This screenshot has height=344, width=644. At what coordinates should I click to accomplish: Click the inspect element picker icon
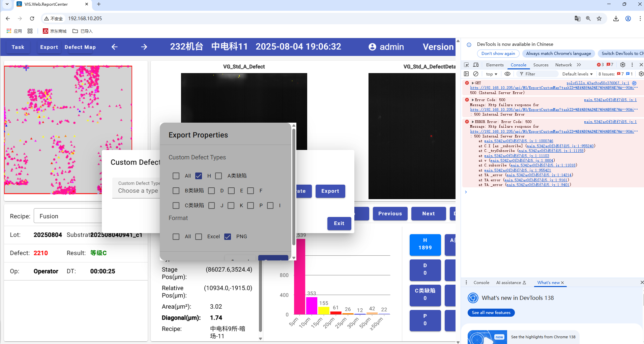click(466, 65)
